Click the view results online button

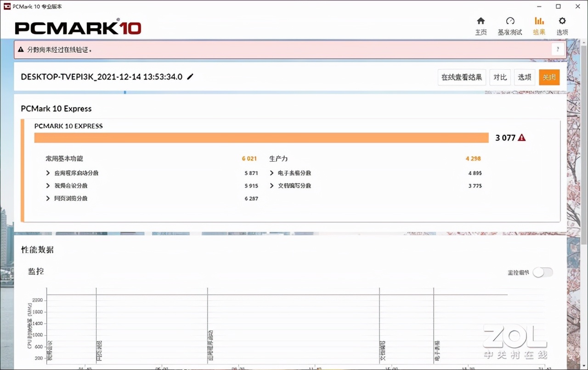click(462, 77)
